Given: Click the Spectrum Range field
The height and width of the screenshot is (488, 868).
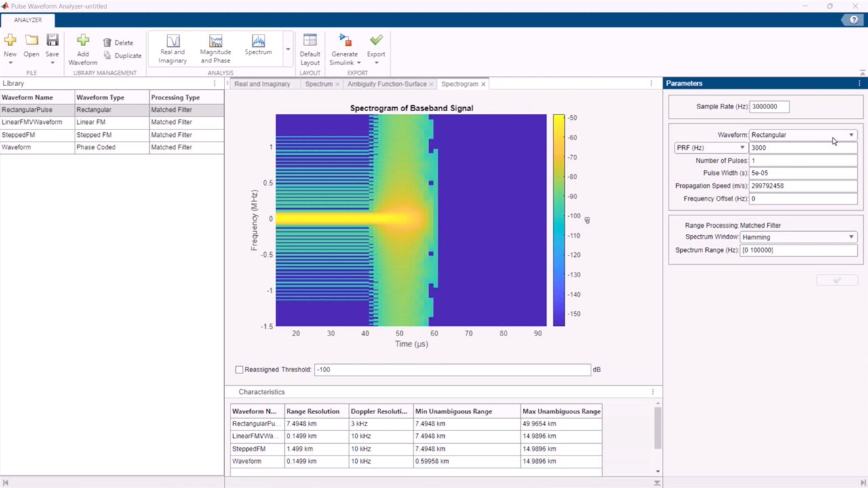Looking at the screenshot, I should (x=799, y=250).
